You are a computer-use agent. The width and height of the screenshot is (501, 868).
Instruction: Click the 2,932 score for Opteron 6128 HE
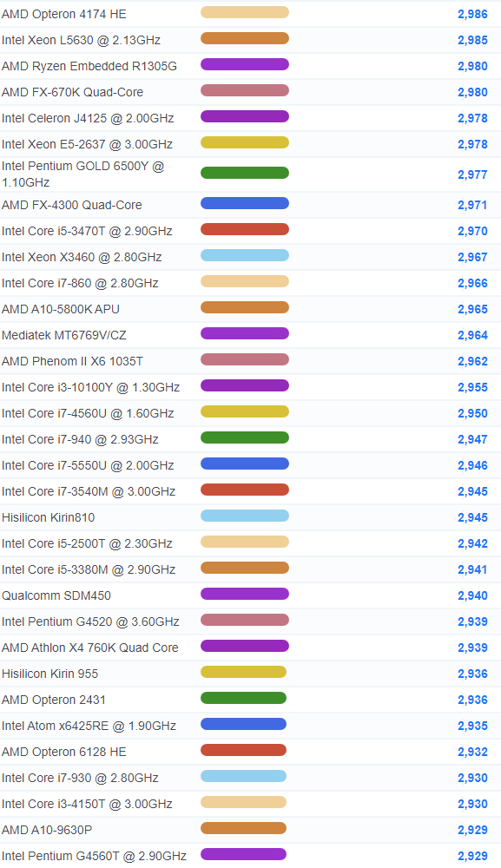point(472,751)
